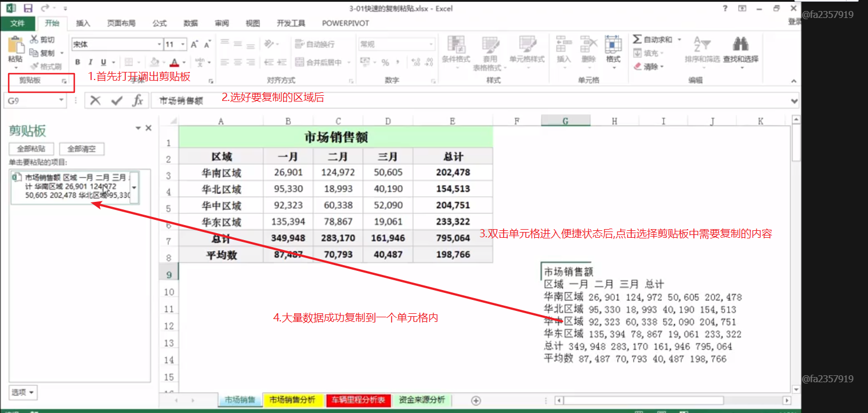868x413 pixels.
Task: Open the Options (选项) dropdown in the clipboard pane
Action: (x=23, y=392)
